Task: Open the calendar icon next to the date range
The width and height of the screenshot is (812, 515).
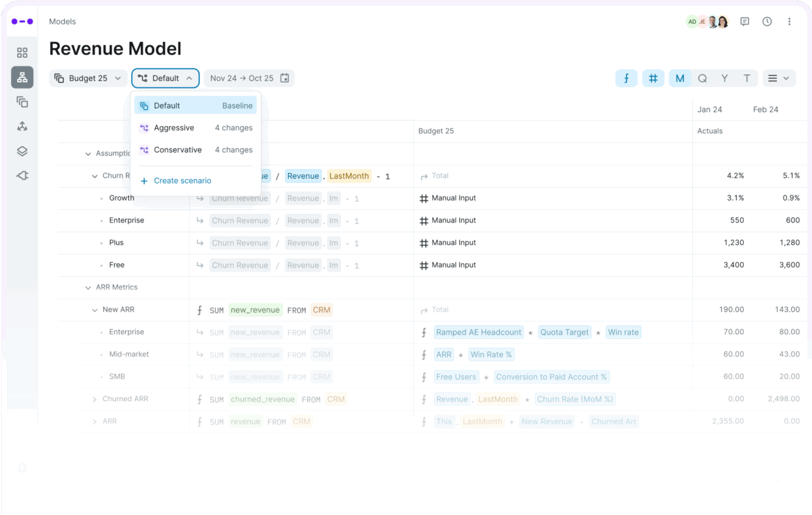Action: (284, 78)
